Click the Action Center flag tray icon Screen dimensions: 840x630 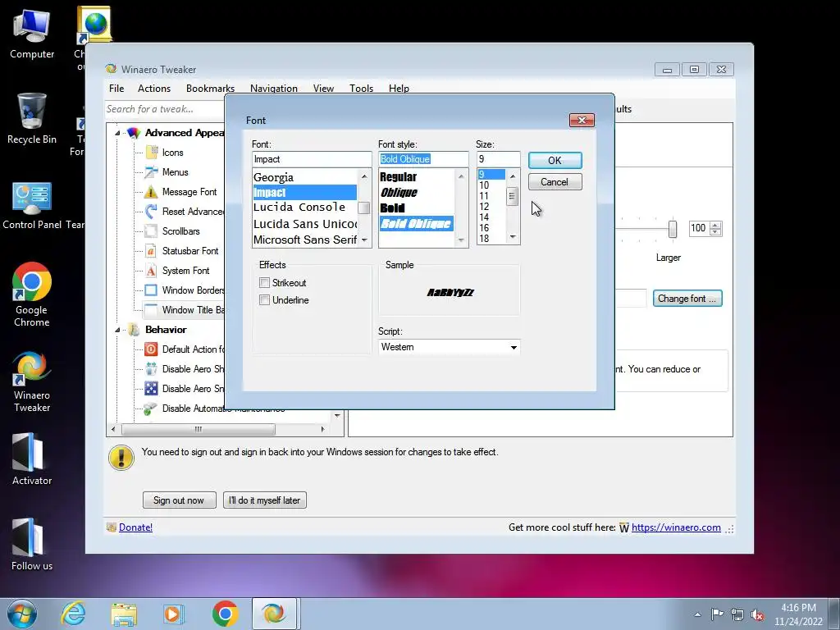717,614
